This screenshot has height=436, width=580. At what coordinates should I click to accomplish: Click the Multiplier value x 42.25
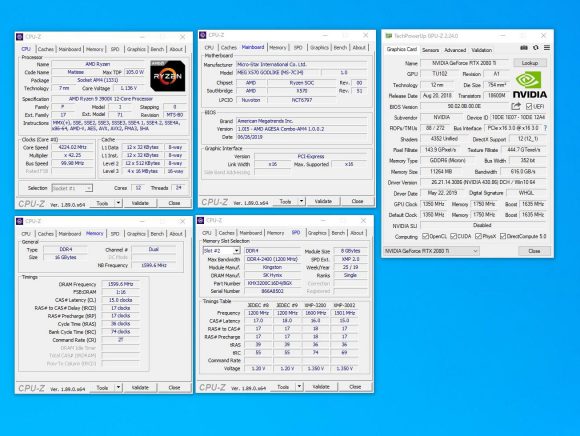coord(72,155)
